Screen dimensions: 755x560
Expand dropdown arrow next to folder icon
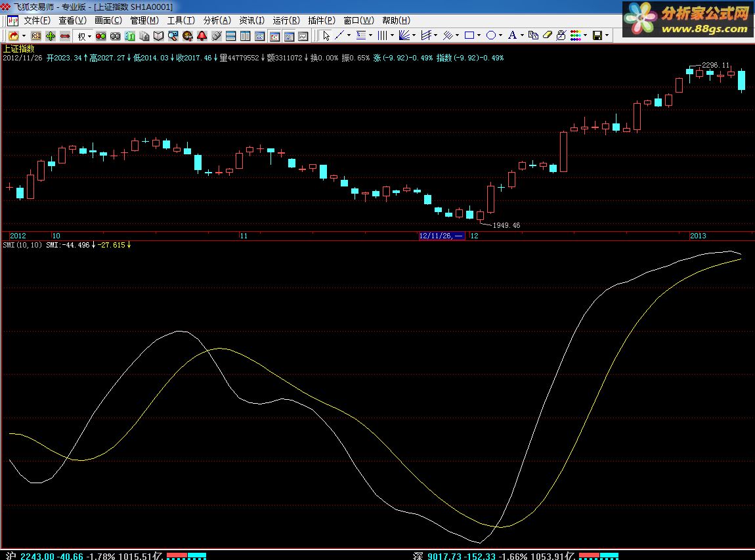coord(24,36)
